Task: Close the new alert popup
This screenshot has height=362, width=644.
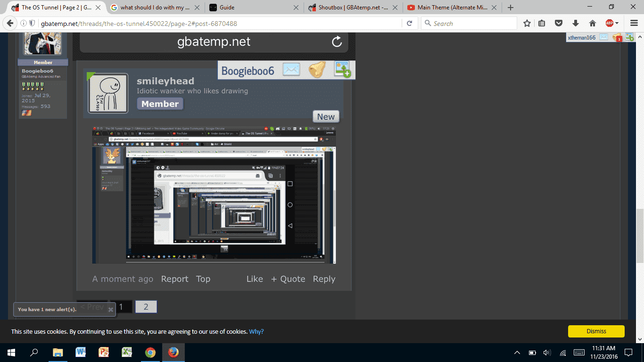Action: [110, 310]
